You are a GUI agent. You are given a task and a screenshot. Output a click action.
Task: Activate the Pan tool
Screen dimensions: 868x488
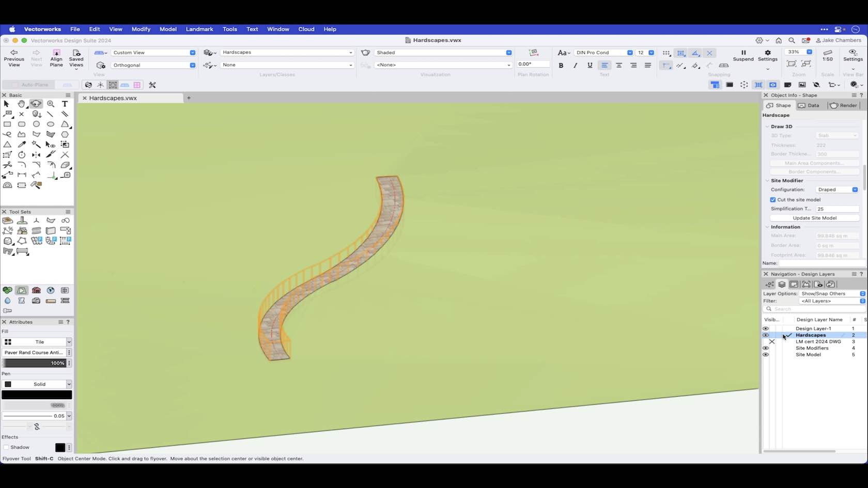coord(22,104)
